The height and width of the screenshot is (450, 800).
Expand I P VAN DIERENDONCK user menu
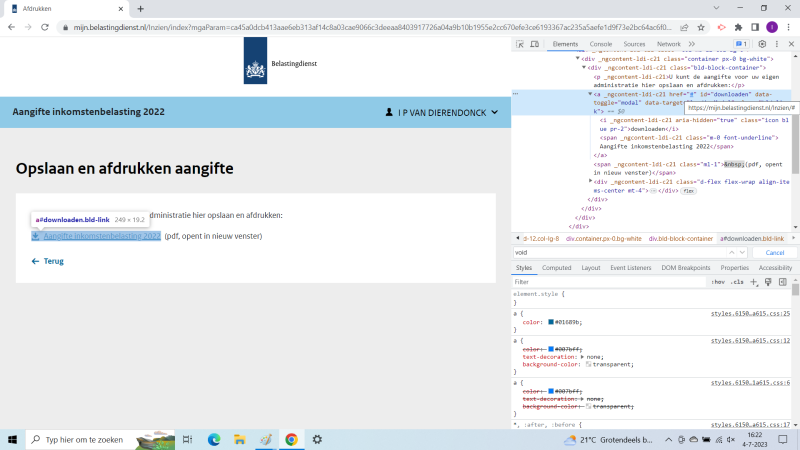(441, 113)
